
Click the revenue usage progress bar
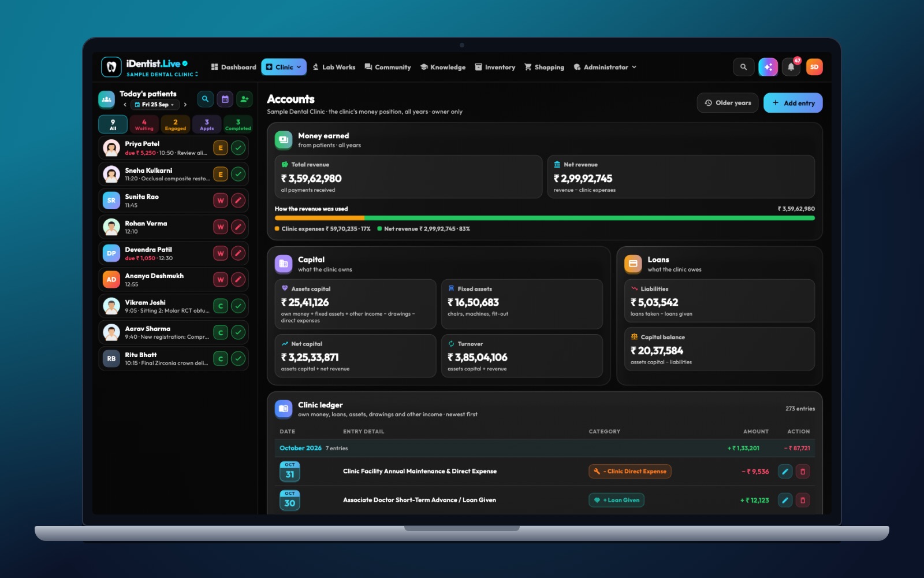click(545, 218)
